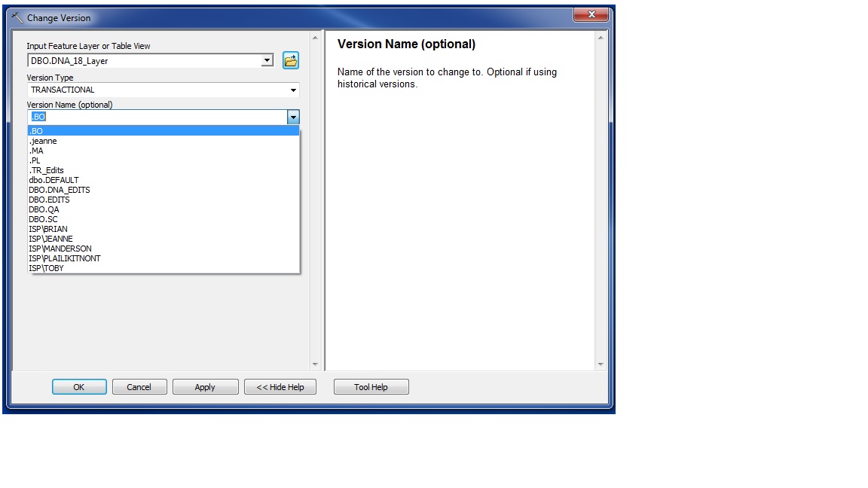Click the Version Name text field
868x488 pixels.
click(x=157, y=117)
